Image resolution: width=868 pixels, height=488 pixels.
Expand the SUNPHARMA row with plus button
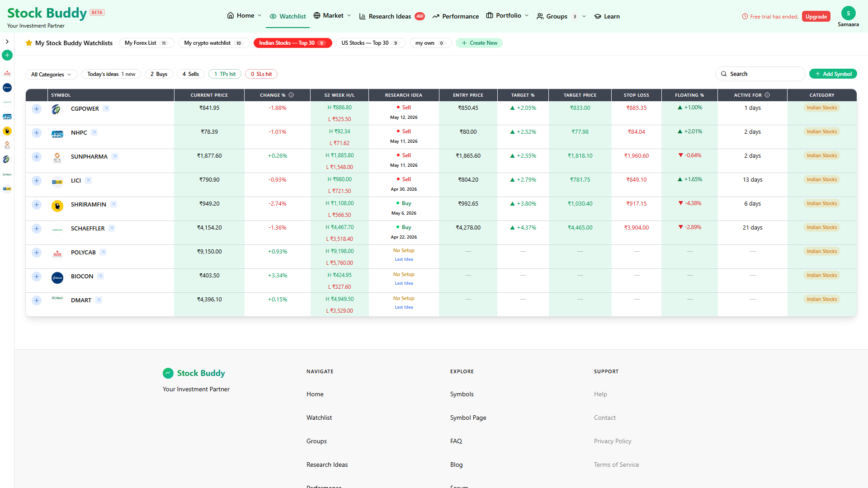[37, 157]
